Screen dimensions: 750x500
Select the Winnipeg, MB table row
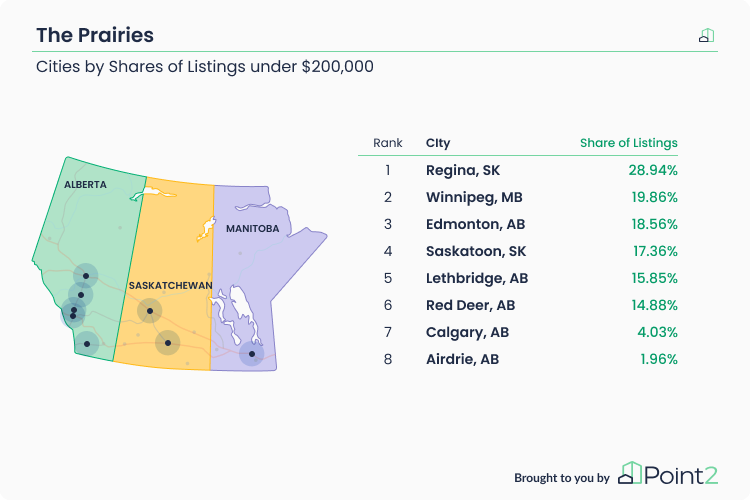pos(518,197)
